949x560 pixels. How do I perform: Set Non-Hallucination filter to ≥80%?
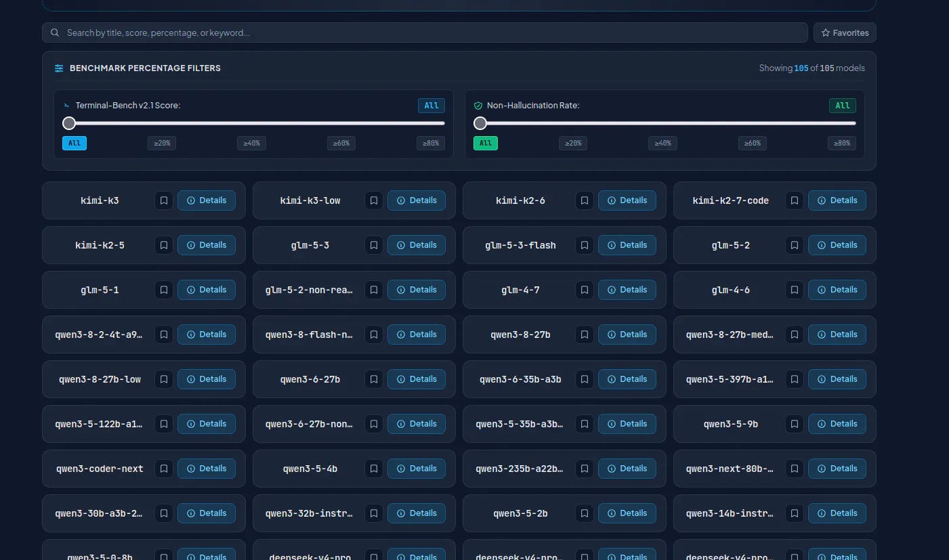point(842,144)
